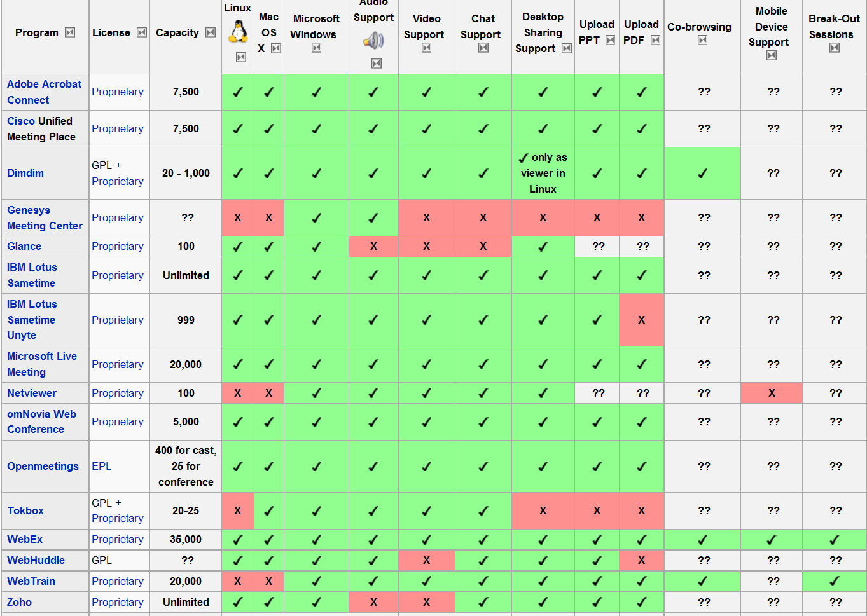This screenshot has width=867, height=616.
Task: Open the Netviewer link
Action: point(32,393)
